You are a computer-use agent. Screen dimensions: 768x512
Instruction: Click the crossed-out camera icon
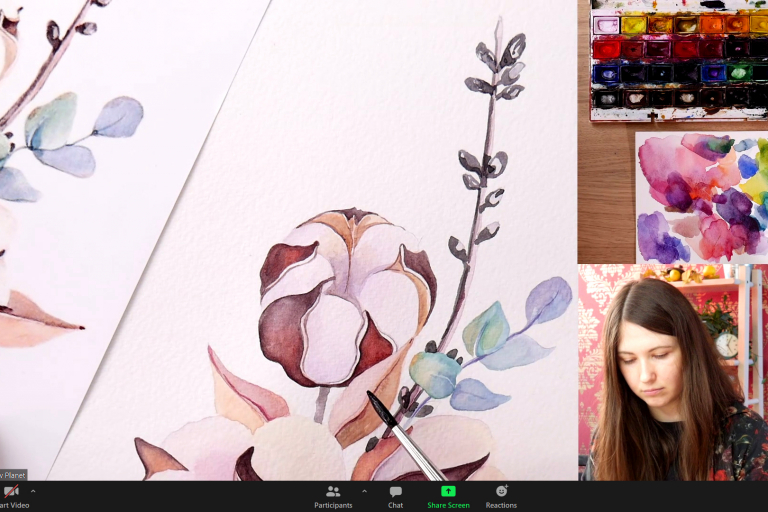pos(11,491)
